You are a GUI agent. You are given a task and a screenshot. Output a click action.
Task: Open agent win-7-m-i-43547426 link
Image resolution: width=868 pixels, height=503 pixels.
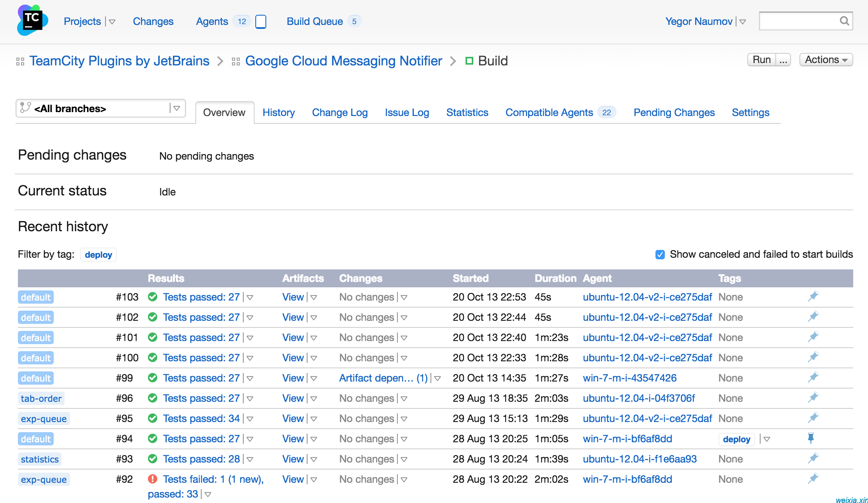(629, 378)
